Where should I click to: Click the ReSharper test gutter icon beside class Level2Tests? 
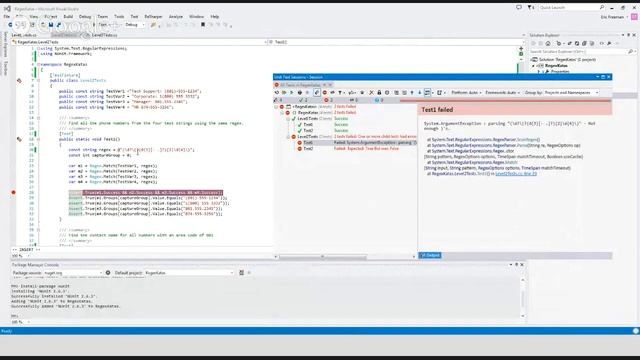pos(19,80)
